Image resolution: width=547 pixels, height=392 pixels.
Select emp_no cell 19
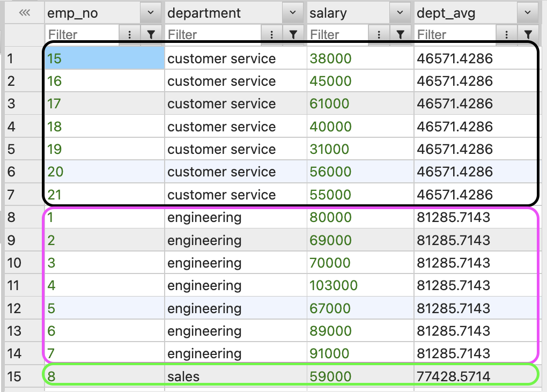point(105,149)
